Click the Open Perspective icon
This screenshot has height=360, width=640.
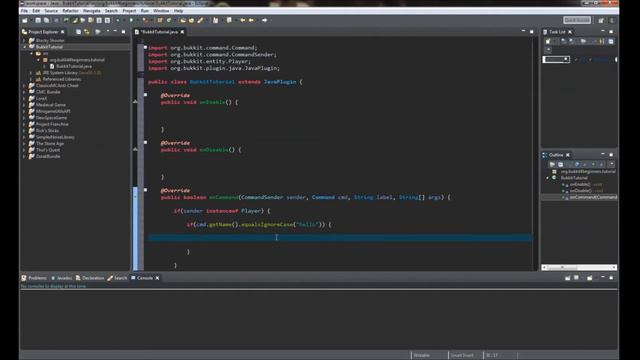(x=601, y=20)
